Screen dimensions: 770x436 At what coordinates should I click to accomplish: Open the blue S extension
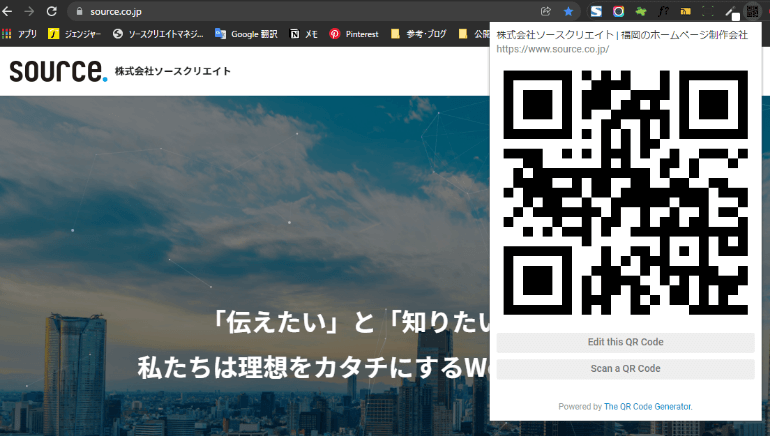pos(596,11)
